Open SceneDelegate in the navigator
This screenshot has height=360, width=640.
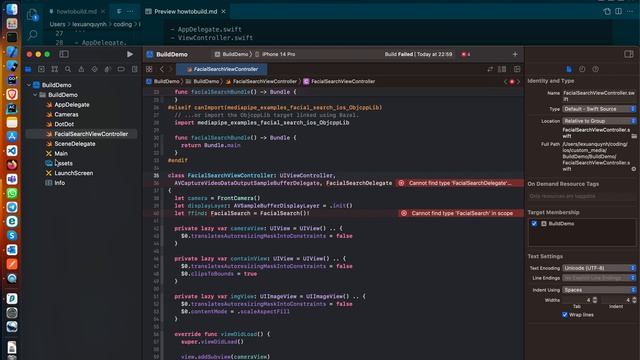75,144
